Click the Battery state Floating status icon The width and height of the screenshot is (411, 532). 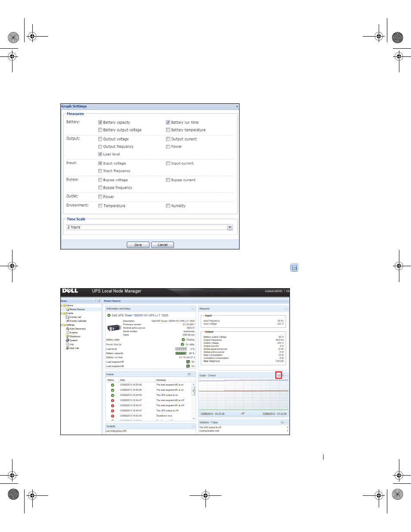point(183,340)
